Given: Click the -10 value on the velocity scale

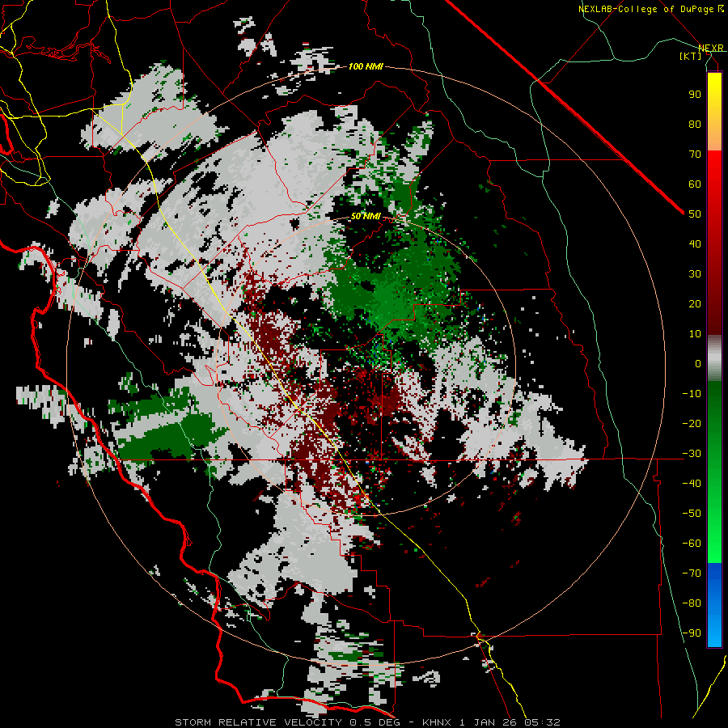Looking at the screenshot, I should point(692,394).
